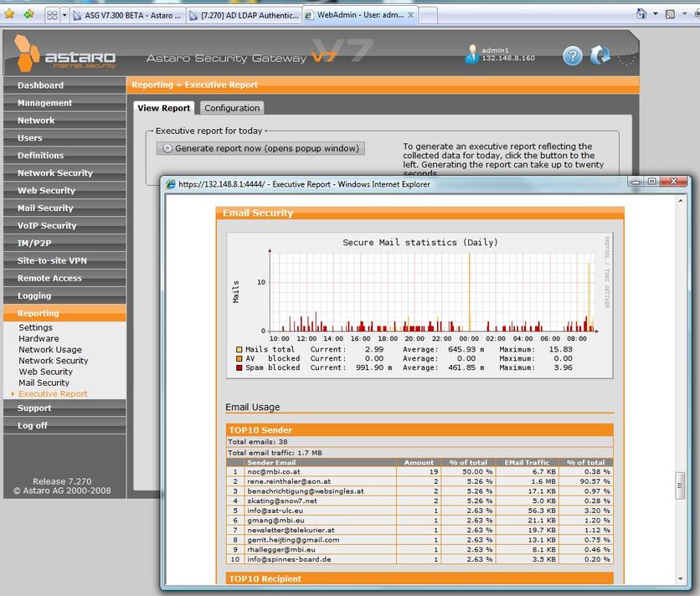Open the Dashboard menu
Screen dimensions: 700x596
pos(64,85)
